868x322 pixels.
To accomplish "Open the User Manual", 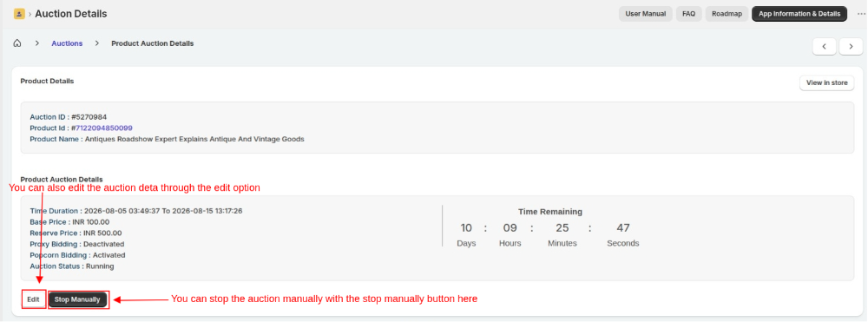I will coord(646,14).
